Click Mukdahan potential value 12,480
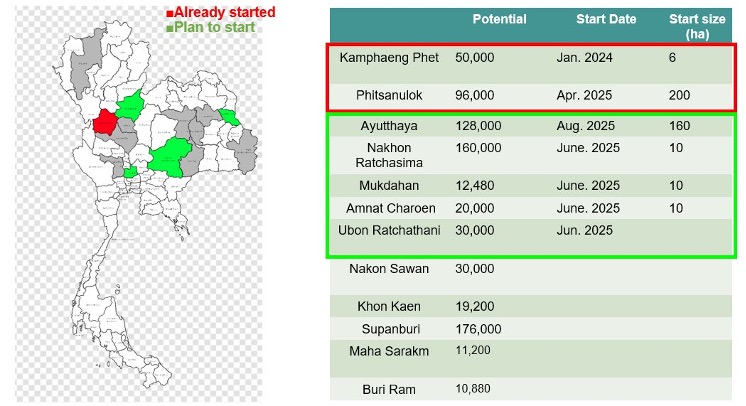The height and width of the screenshot is (406, 746). coord(475,185)
